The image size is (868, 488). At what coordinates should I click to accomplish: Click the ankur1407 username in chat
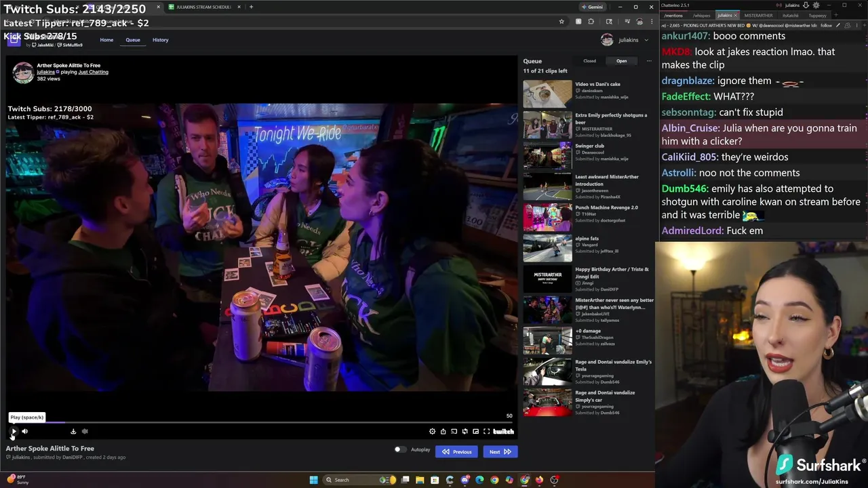685,36
